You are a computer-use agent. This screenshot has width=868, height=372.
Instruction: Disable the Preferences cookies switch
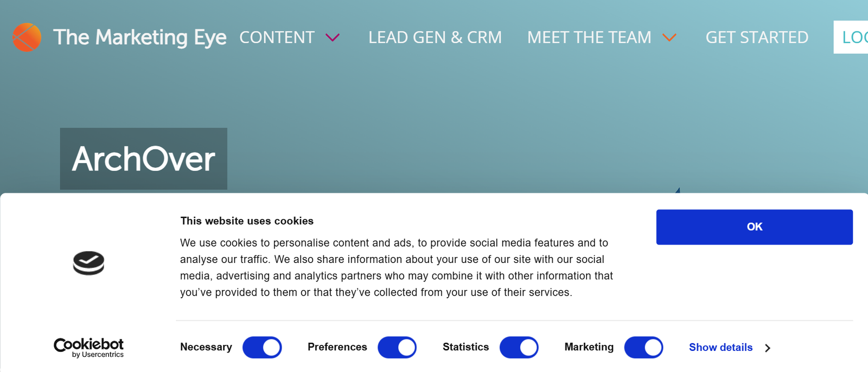(x=397, y=348)
